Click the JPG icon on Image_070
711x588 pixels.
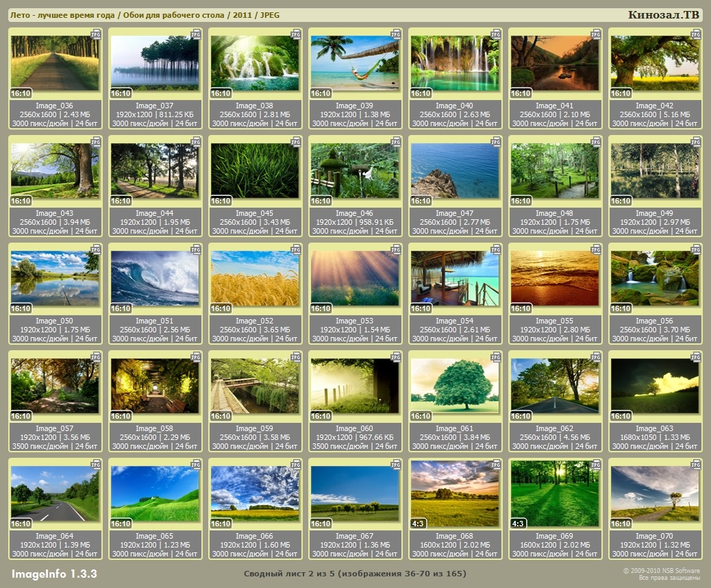695,464
